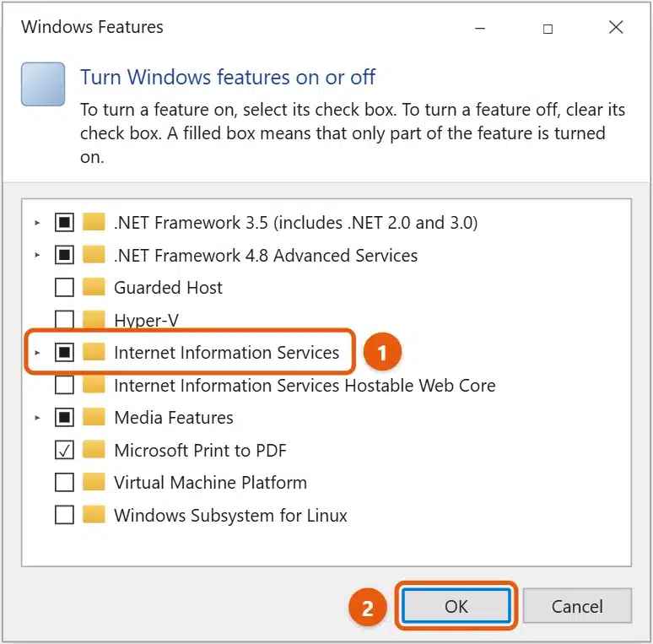The width and height of the screenshot is (653, 644).
Task: Maximize the Windows Features dialog
Action: coord(548,29)
